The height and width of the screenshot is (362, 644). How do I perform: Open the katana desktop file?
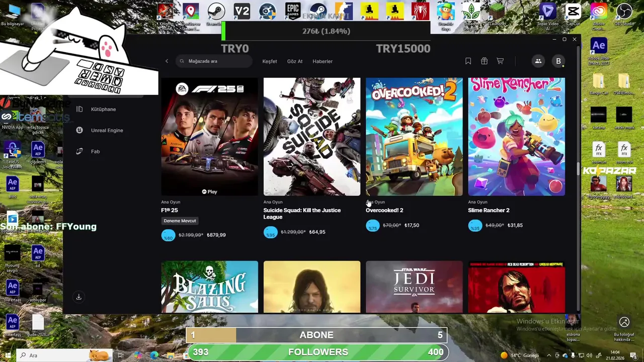[x=599, y=118]
